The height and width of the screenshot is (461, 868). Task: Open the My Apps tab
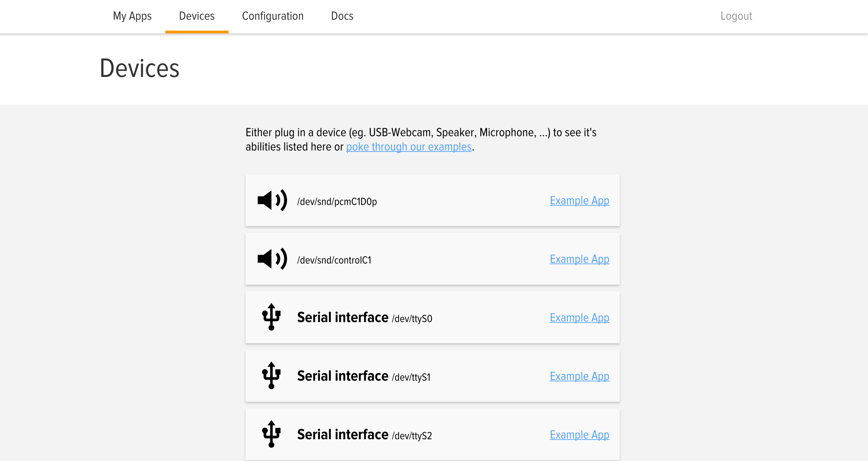click(x=132, y=16)
